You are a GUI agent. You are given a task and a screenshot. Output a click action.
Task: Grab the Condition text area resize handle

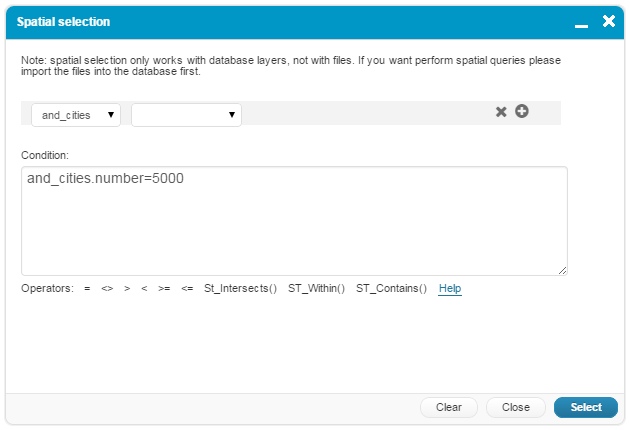[x=562, y=270]
